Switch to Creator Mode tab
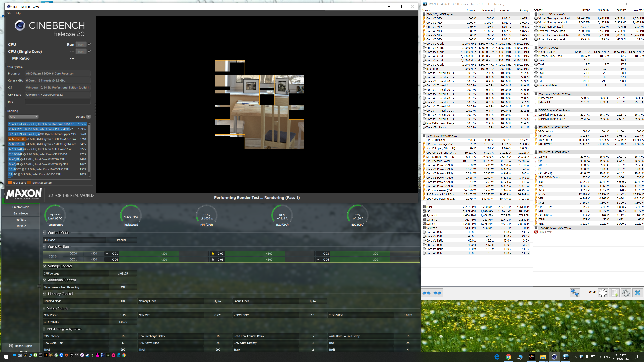 tap(20, 207)
